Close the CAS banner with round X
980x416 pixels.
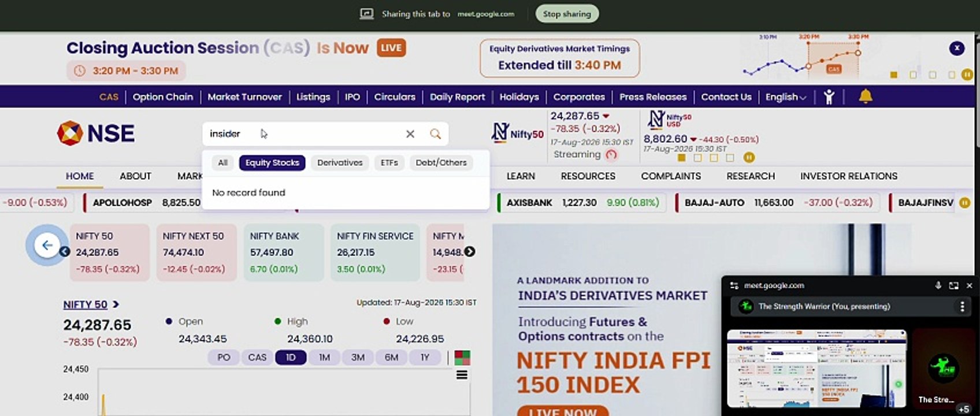tap(957, 48)
